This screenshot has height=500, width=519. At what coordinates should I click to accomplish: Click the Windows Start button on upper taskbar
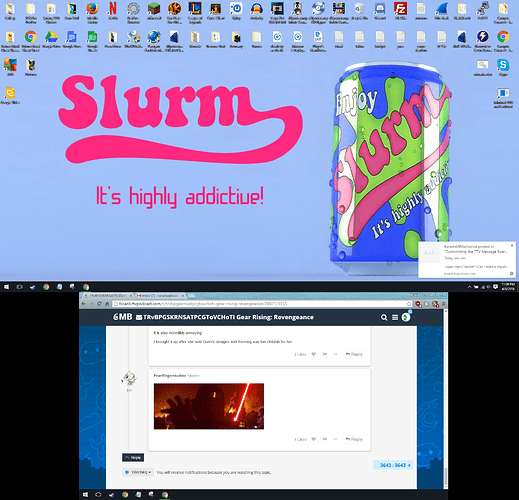pyautogui.click(x=6, y=287)
